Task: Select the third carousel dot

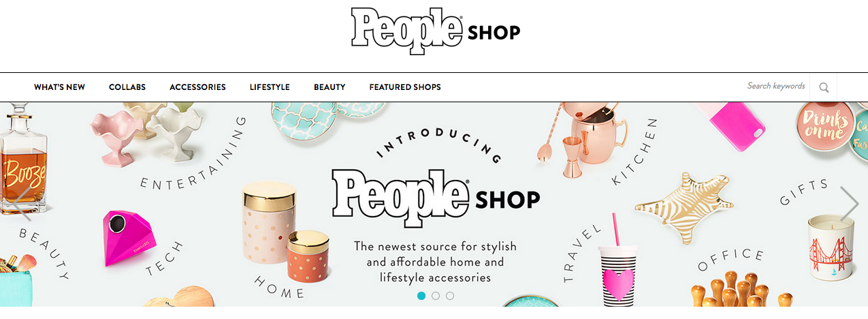Action: tap(450, 296)
